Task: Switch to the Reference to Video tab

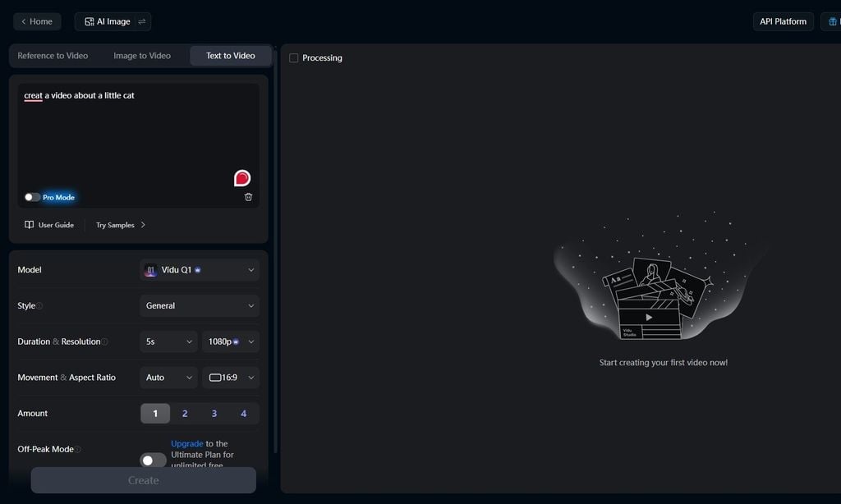Action: tap(53, 56)
